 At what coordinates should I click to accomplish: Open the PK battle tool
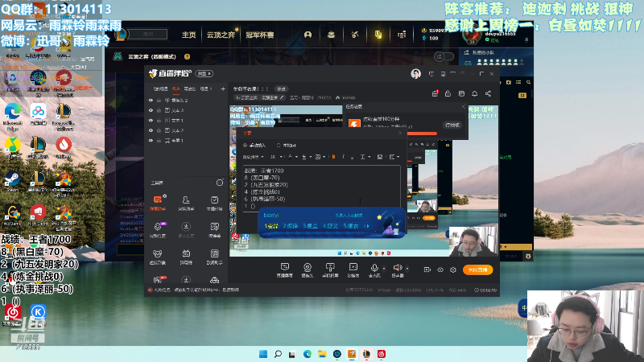pos(159,280)
